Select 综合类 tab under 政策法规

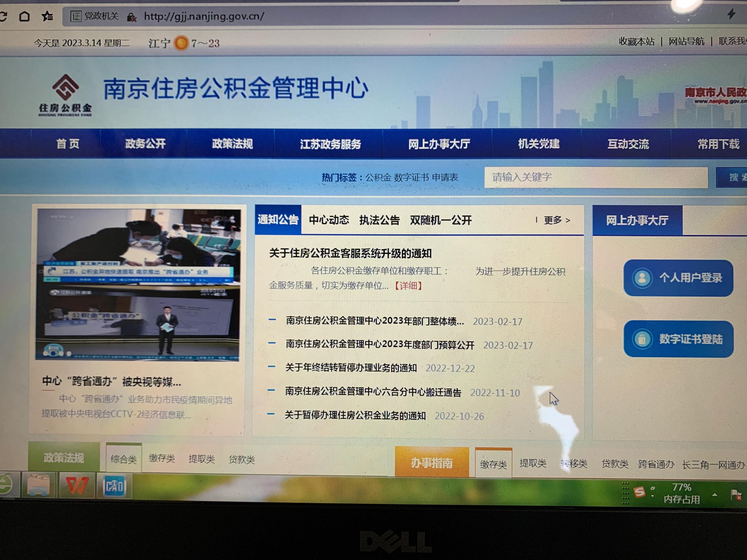pyautogui.click(x=124, y=459)
